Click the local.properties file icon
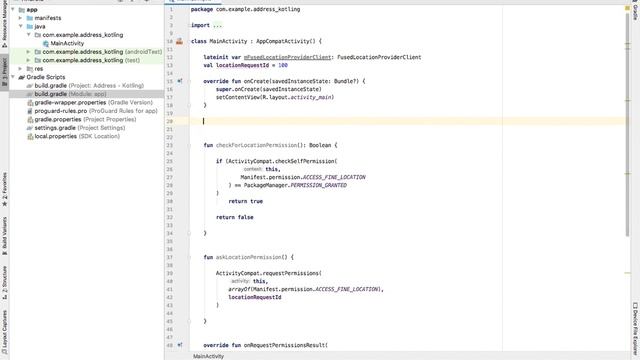The height and width of the screenshot is (360, 640). [x=30, y=136]
